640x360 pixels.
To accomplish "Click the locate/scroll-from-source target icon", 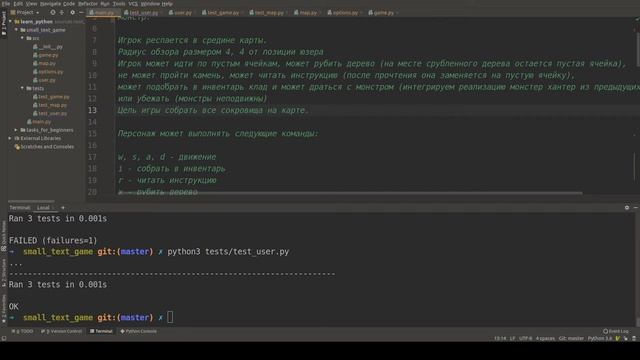I will 53,13.
